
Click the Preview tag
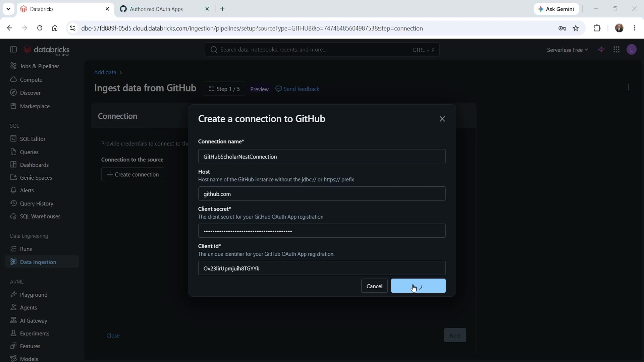pyautogui.click(x=259, y=89)
